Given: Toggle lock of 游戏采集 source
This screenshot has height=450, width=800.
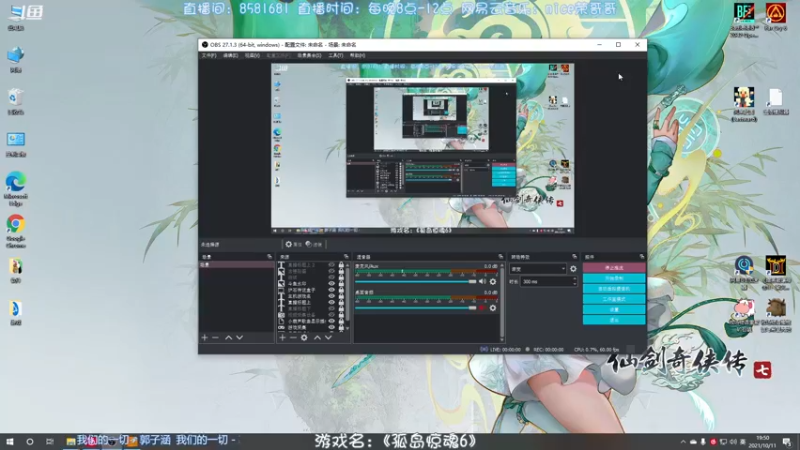Looking at the screenshot, I should 341,327.
